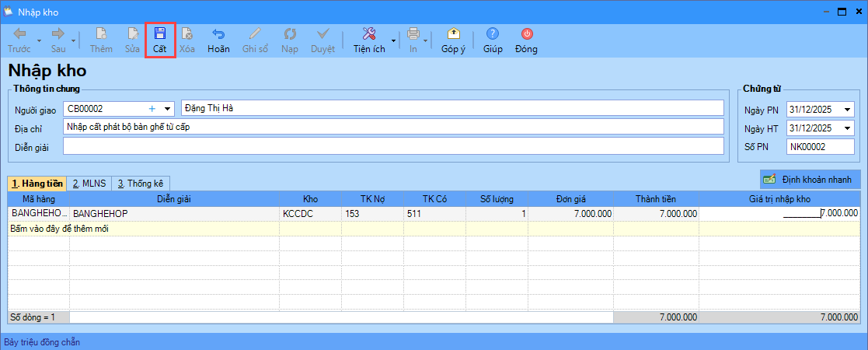
Task: Open Giúp help icon
Action: click(x=493, y=34)
